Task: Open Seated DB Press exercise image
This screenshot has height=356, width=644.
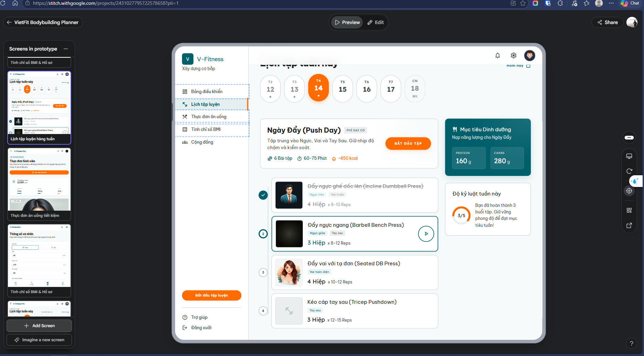Action: [x=289, y=272]
